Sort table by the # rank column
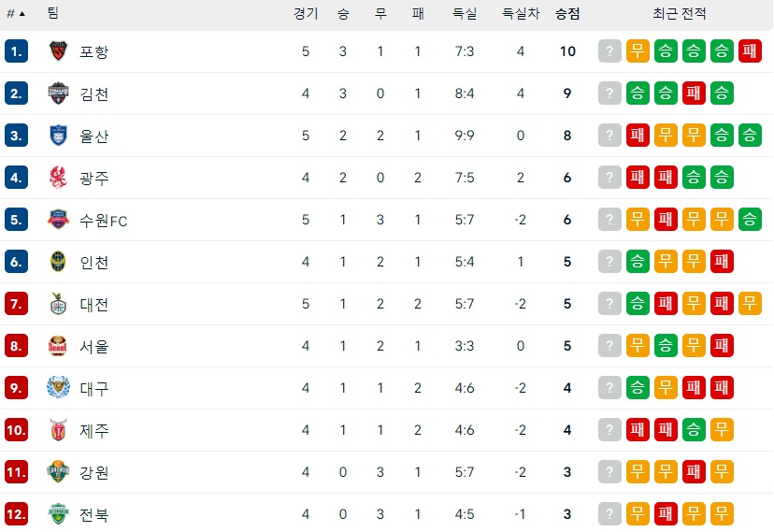 pos(16,14)
